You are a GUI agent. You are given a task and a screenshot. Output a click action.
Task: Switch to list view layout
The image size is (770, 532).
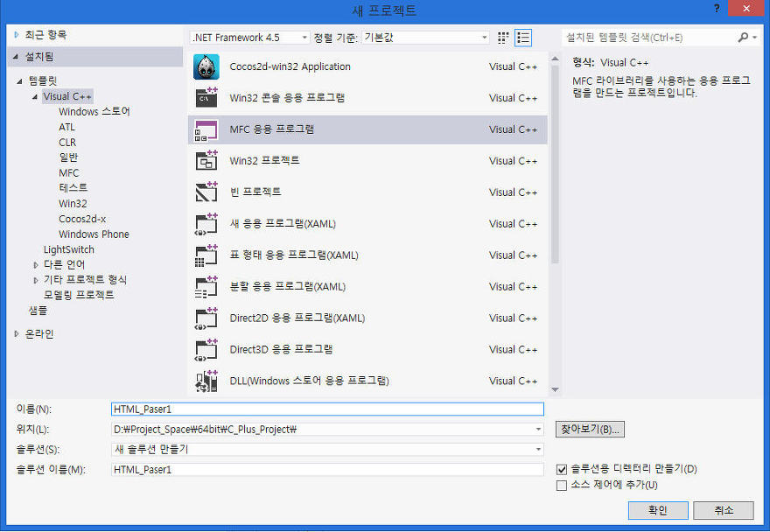(x=523, y=38)
